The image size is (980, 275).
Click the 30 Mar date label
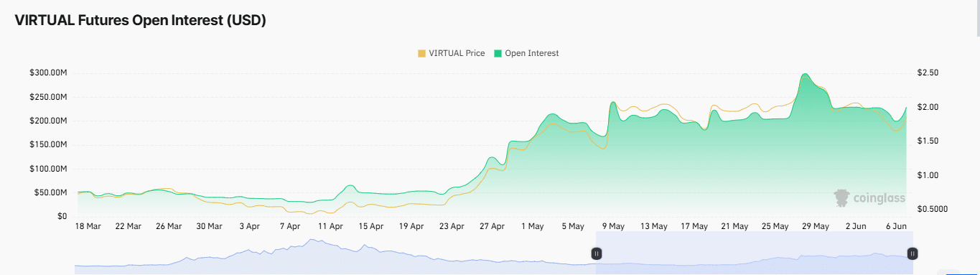coord(210,226)
